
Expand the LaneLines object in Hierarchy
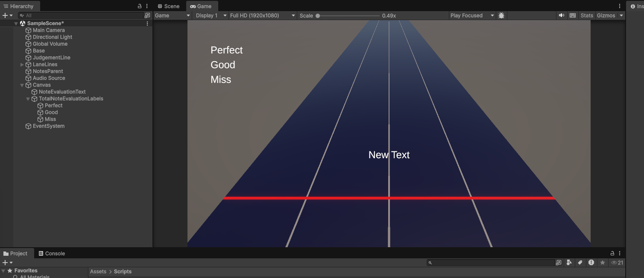pos(22,65)
